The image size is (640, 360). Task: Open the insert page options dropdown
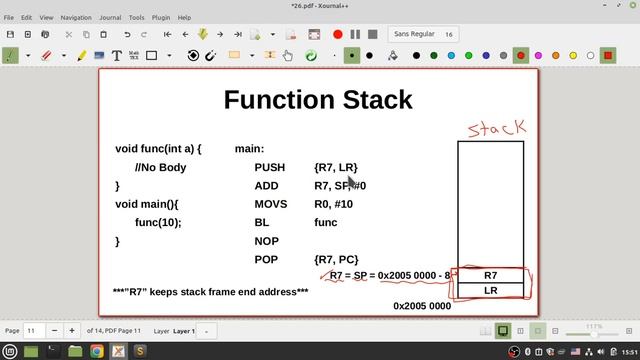[273, 35]
